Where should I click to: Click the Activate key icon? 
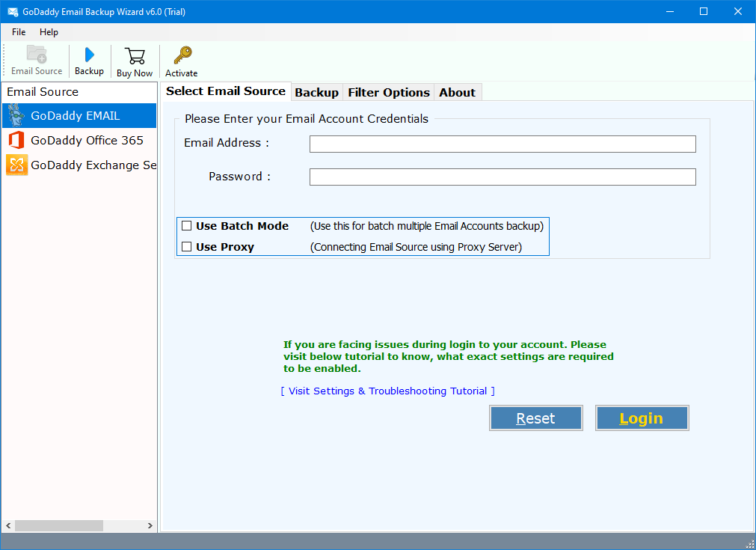182,55
